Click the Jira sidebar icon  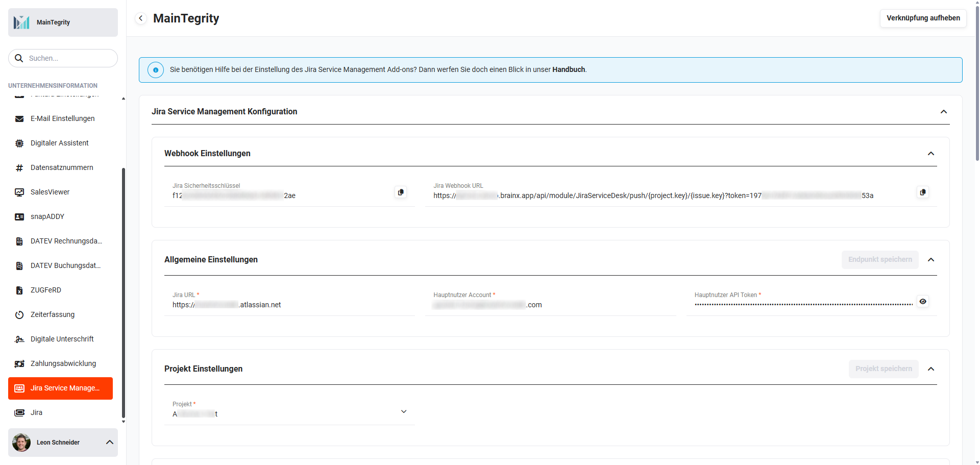pyautogui.click(x=19, y=412)
